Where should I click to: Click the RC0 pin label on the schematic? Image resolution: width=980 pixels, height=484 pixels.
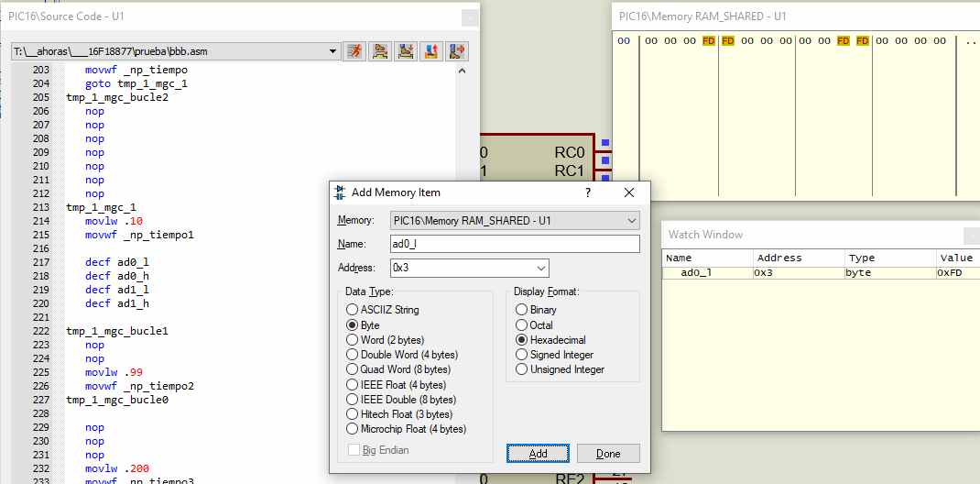[x=570, y=152]
